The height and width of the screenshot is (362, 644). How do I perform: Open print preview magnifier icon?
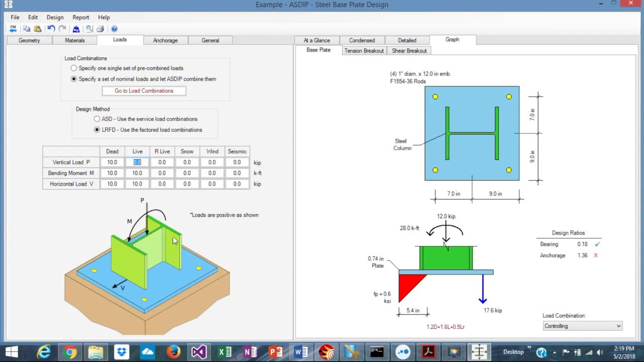(x=90, y=29)
